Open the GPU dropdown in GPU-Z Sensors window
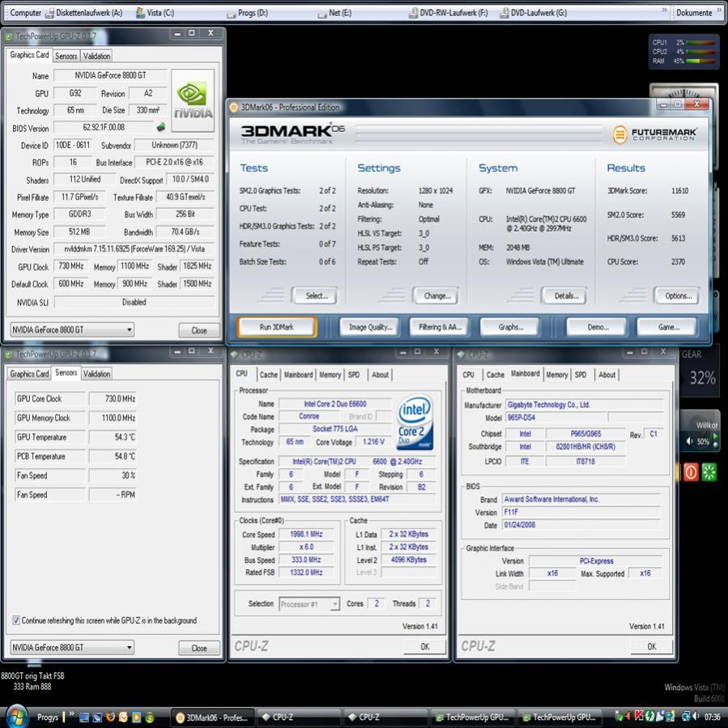 pos(72,647)
